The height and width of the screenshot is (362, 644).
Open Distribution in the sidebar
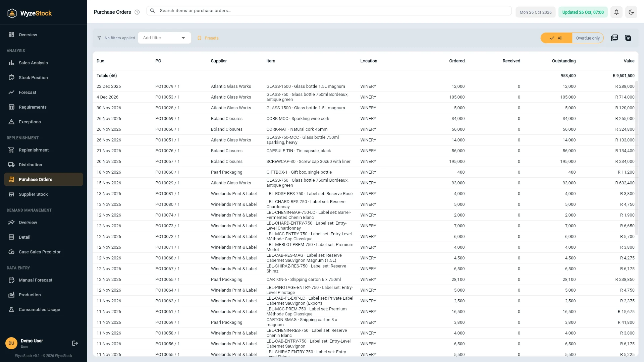44,165
